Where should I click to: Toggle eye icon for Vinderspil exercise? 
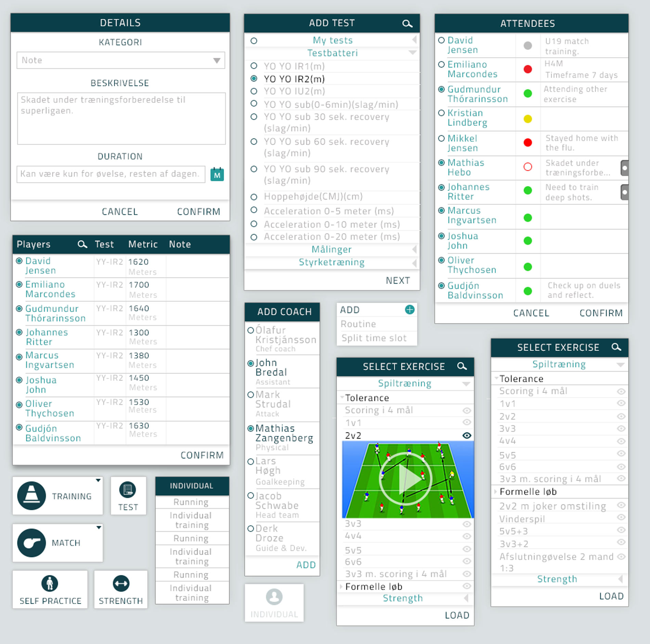(621, 517)
